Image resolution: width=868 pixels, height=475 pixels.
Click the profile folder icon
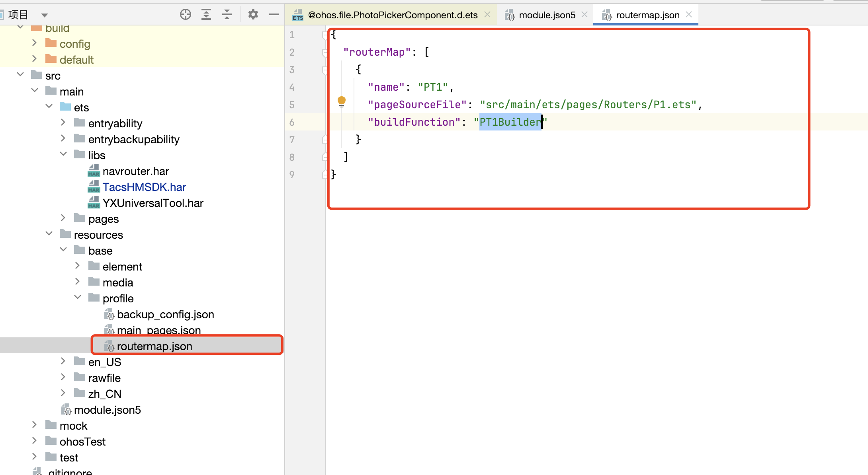(94, 297)
